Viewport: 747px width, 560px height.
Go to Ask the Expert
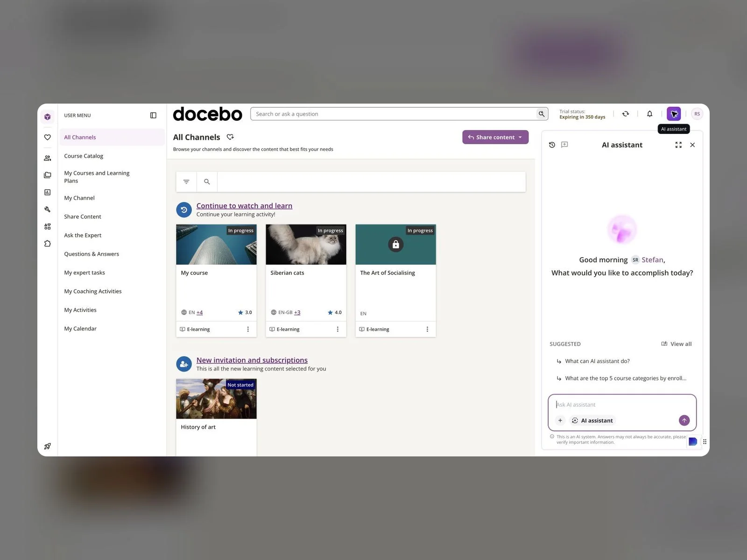(x=83, y=235)
